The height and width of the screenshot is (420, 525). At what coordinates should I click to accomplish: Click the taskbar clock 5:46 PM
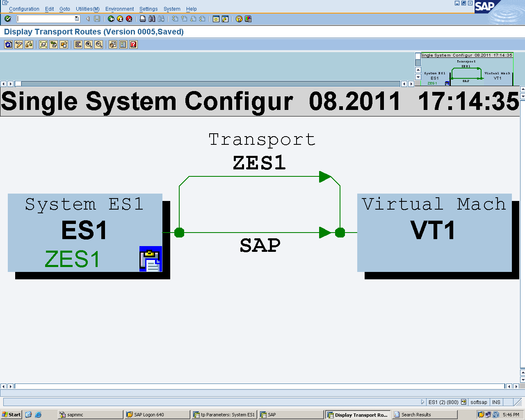click(511, 415)
